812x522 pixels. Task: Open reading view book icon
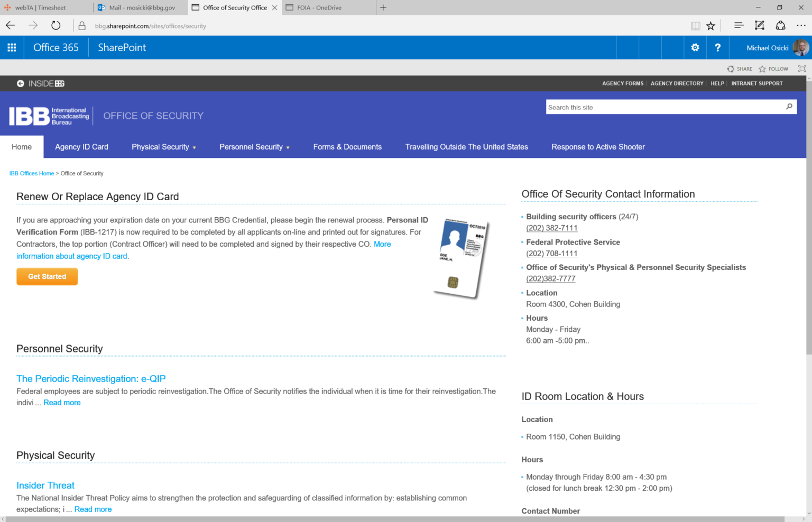696,26
